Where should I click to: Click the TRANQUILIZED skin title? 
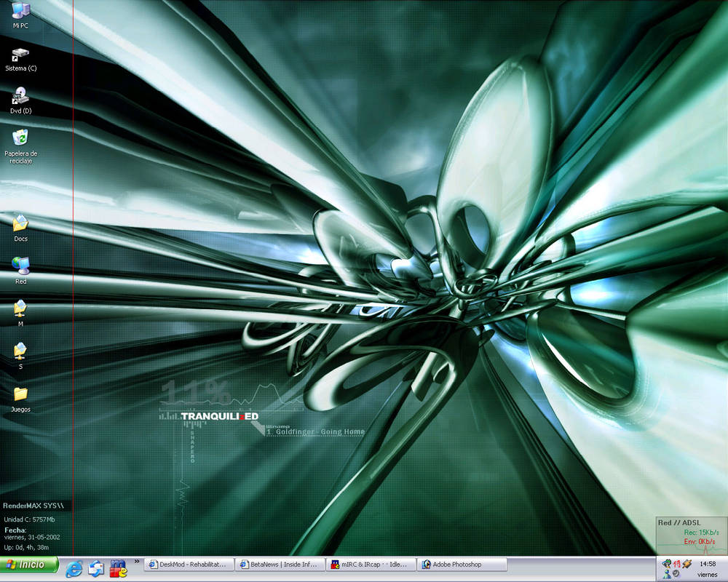click(x=220, y=416)
